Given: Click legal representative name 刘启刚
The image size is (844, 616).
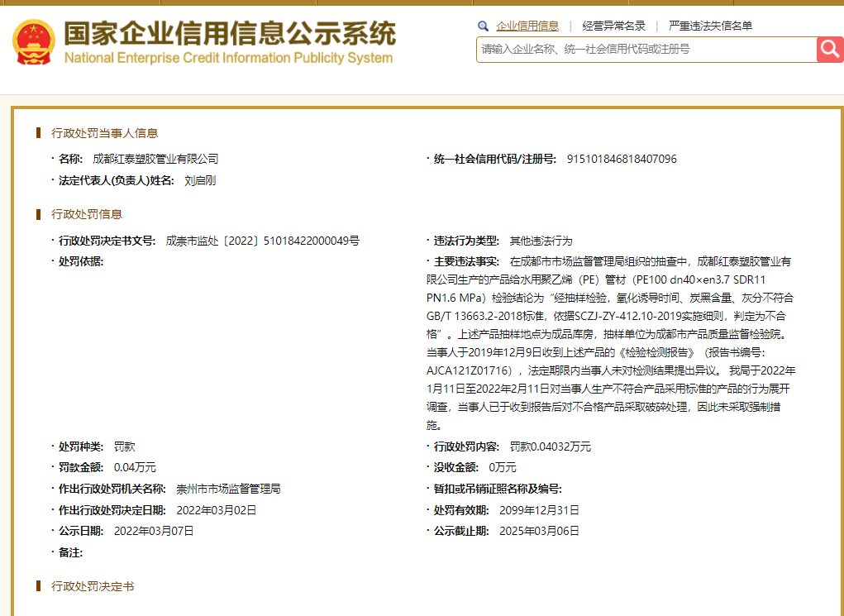Looking at the screenshot, I should tap(200, 180).
